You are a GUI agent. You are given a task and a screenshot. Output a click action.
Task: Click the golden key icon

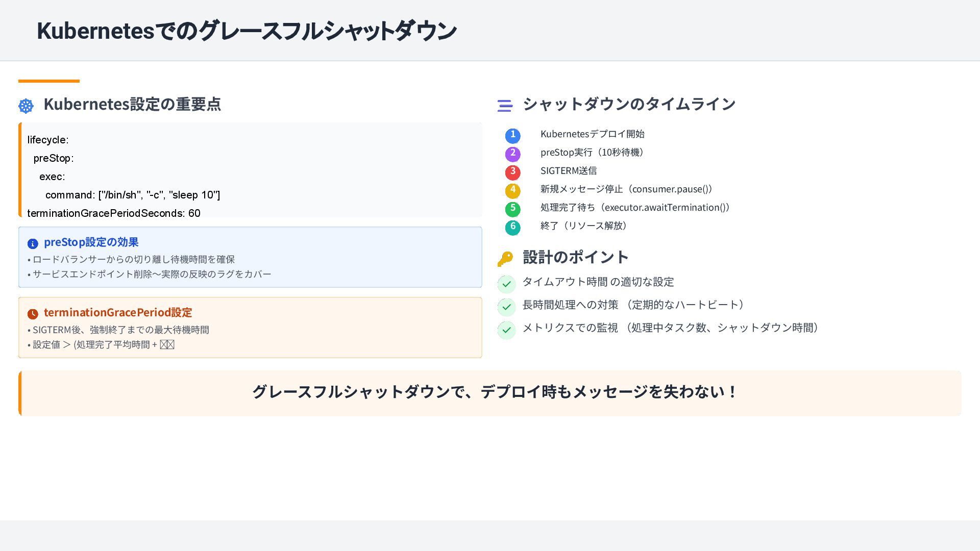click(x=505, y=259)
